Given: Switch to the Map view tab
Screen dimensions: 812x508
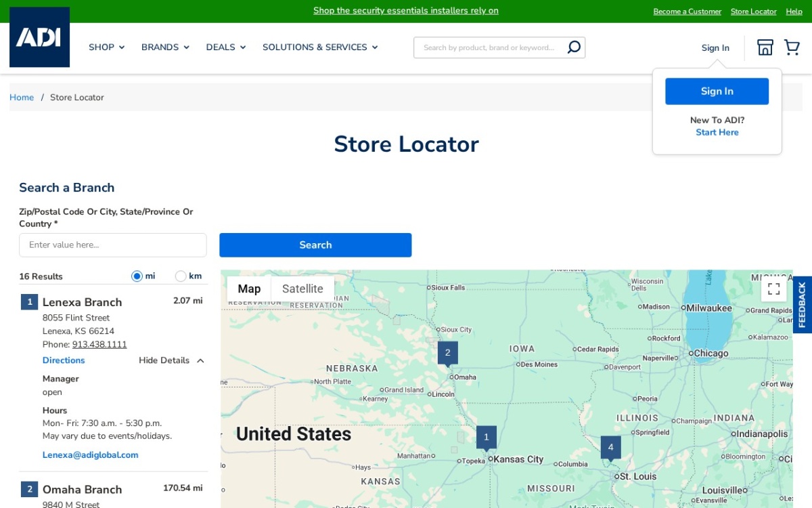Looking at the screenshot, I should point(249,289).
